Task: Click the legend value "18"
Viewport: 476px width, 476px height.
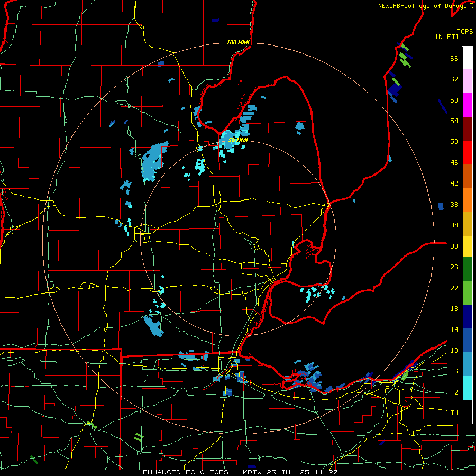Action: click(454, 309)
